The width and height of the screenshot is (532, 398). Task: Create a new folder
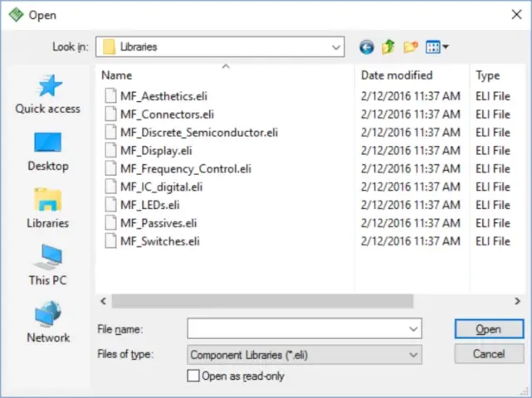point(410,47)
